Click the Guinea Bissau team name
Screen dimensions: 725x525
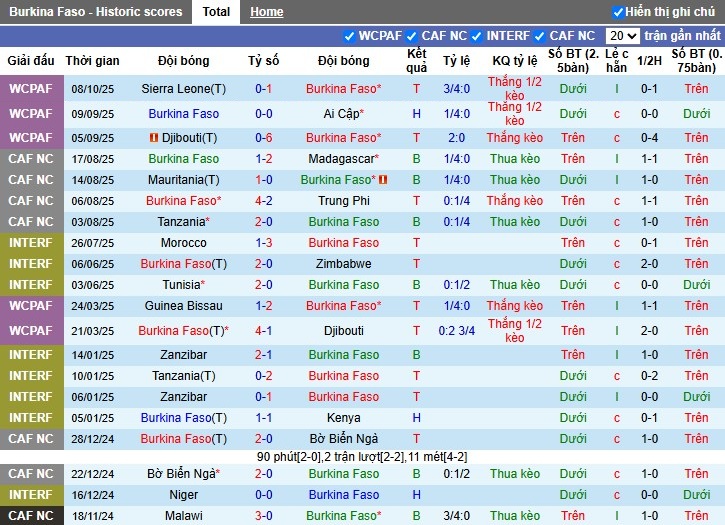coord(184,306)
